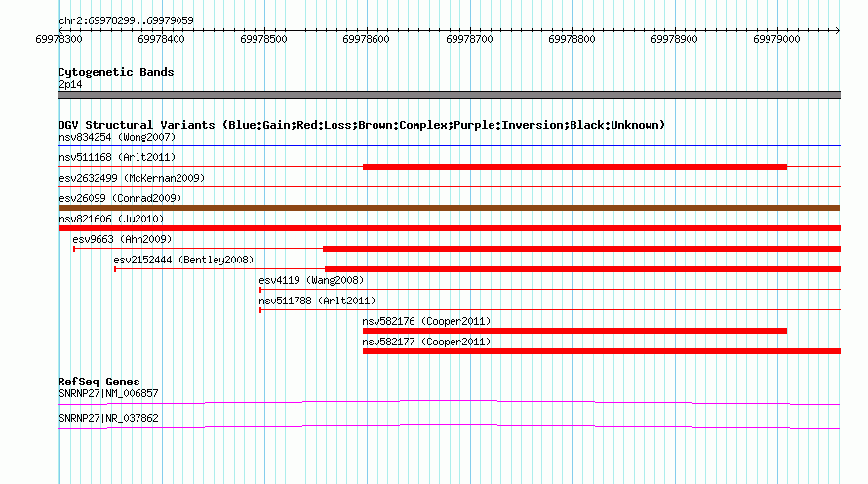The height and width of the screenshot is (484, 868).
Task: Select transcript SNRNP27|NR_037862 label
Action: click(x=108, y=418)
